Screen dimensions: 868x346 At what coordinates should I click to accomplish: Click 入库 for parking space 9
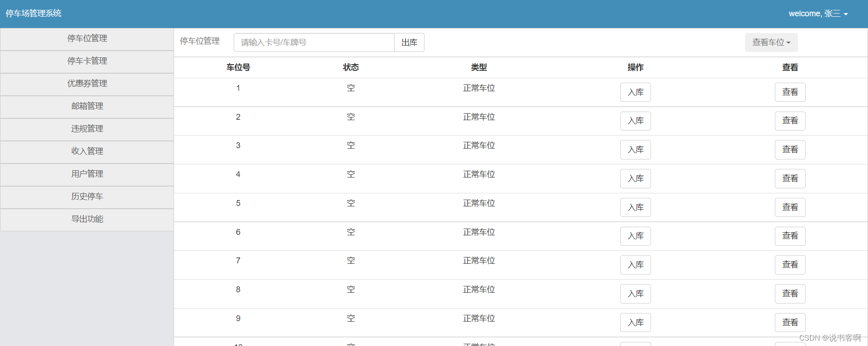(x=636, y=323)
